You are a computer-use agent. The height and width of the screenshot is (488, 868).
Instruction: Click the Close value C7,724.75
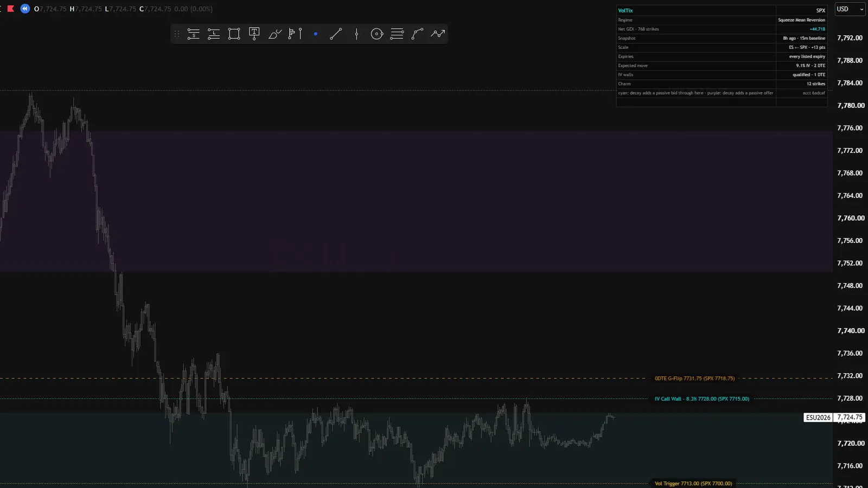(155, 9)
